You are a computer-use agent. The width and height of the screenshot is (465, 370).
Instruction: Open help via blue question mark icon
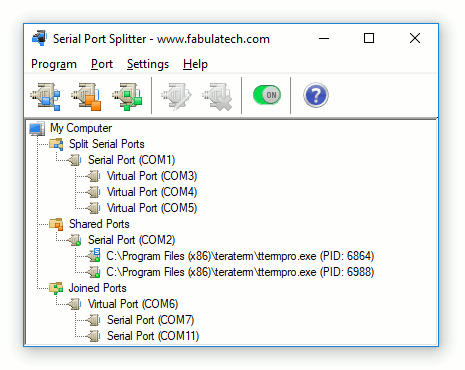tap(316, 95)
